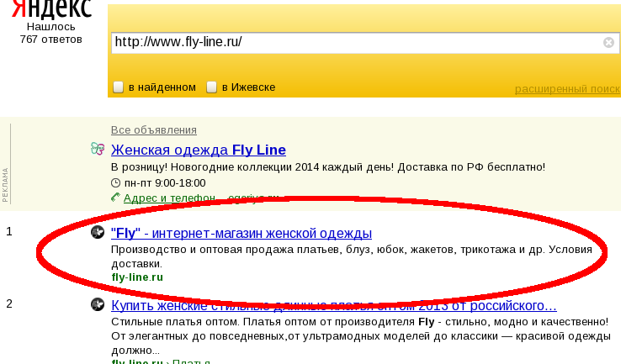Click the favicon beside Купить женские стильные result

(x=98, y=304)
